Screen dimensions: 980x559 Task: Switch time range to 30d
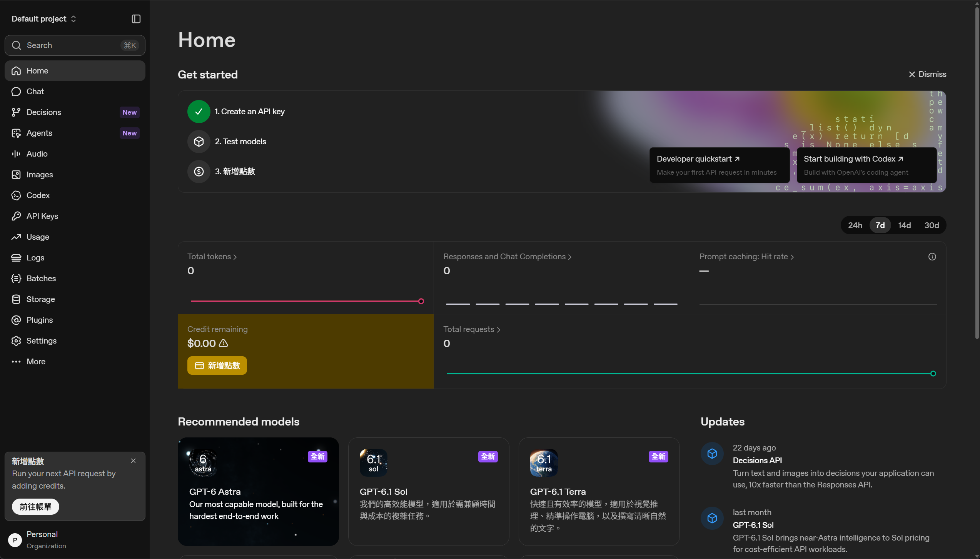(x=932, y=225)
